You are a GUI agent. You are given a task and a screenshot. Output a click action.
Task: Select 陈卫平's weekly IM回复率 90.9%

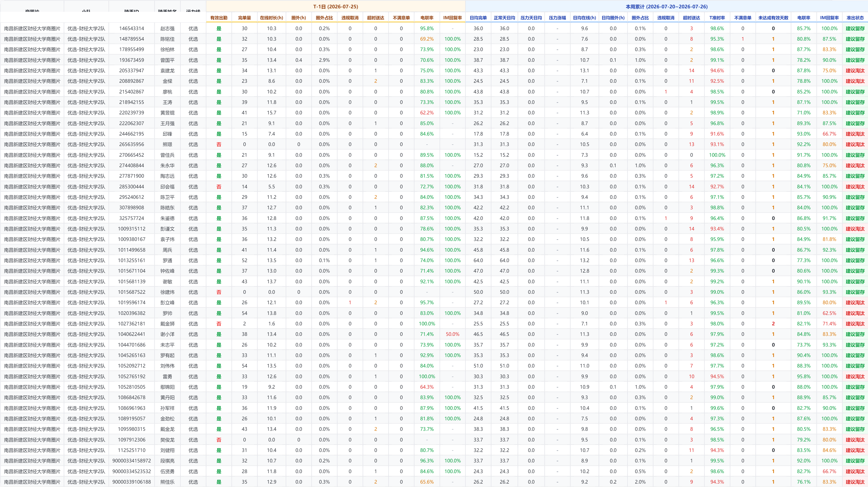[x=829, y=197]
